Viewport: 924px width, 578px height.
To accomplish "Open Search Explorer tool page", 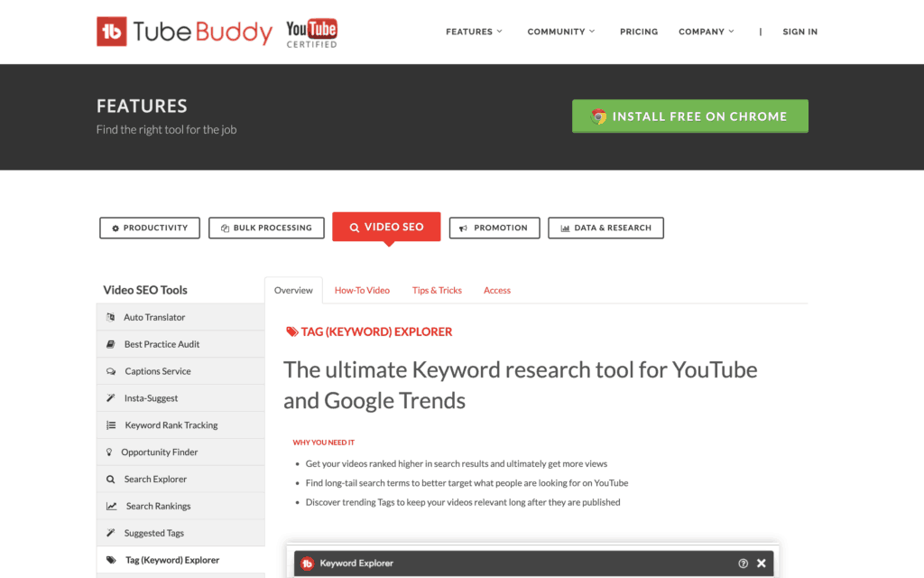I will pos(180,480).
